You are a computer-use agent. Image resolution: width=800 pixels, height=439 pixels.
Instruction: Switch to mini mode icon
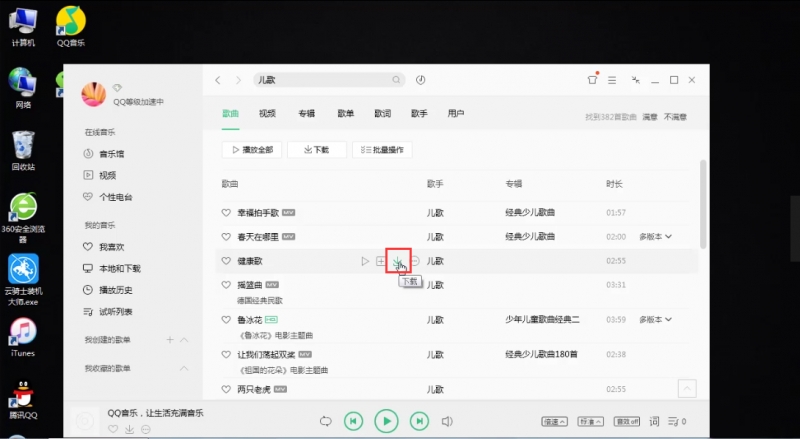tap(636, 80)
